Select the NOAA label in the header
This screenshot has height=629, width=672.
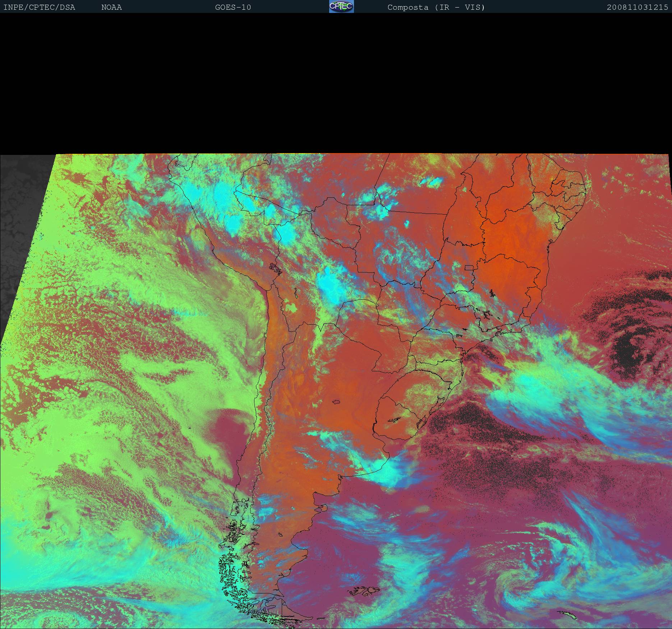coord(111,7)
